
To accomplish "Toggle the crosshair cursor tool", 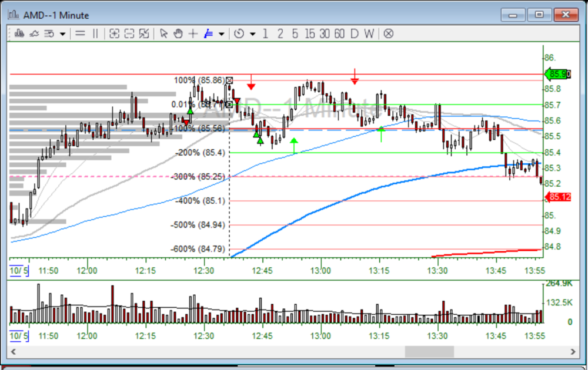I will (x=193, y=33).
